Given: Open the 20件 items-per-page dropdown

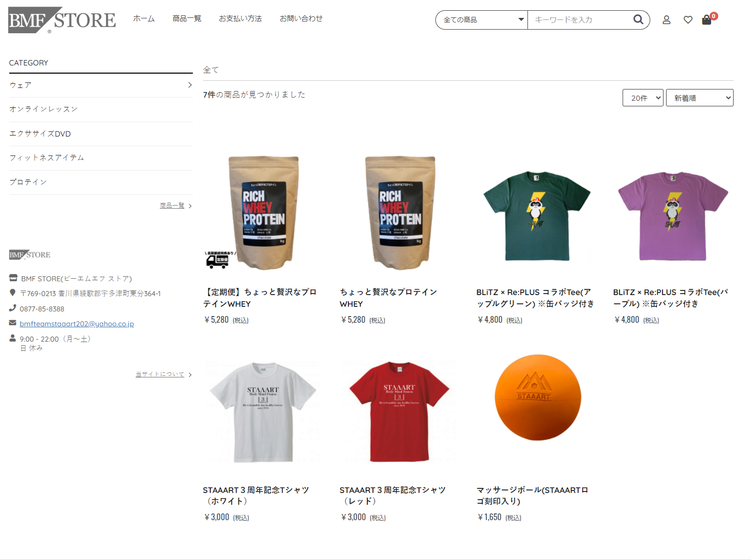Looking at the screenshot, I should [x=643, y=98].
